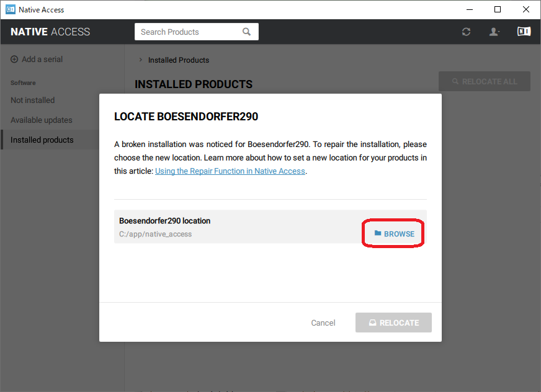Viewport: 541px width, 392px height.
Task: Click the LOCATE BOESENDORFER290 dialog title
Action: click(x=186, y=117)
